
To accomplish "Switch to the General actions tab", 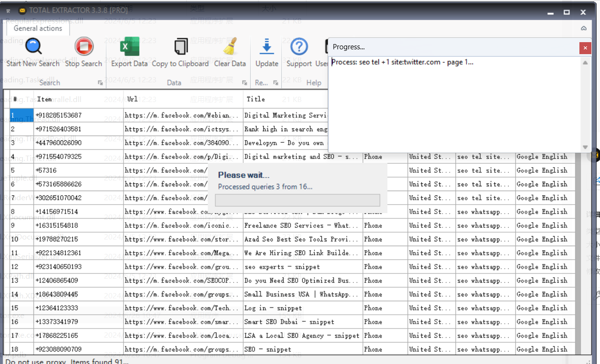I will coord(38,28).
